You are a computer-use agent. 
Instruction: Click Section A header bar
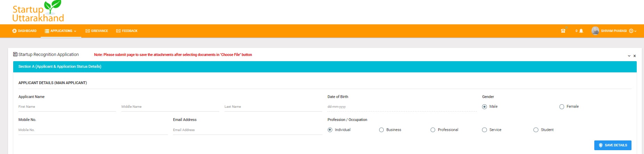pyautogui.click(x=325, y=67)
